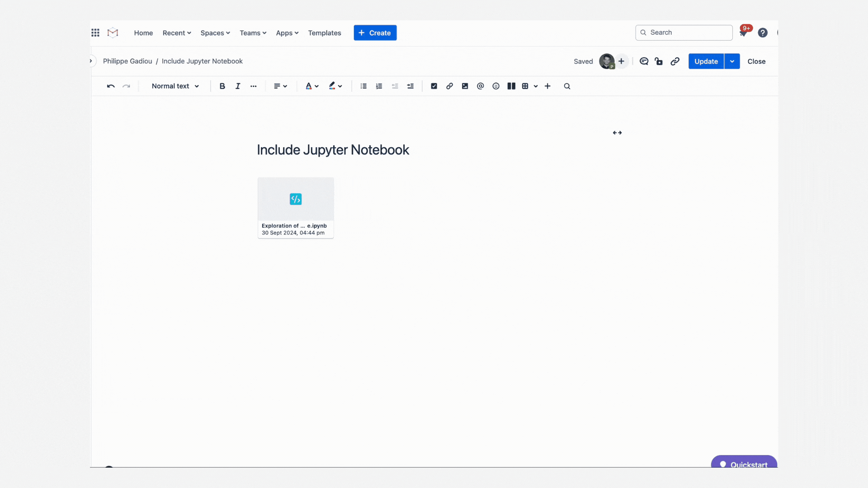Click the Insert table icon
This screenshot has width=868, height=488.
pos(524,86)
